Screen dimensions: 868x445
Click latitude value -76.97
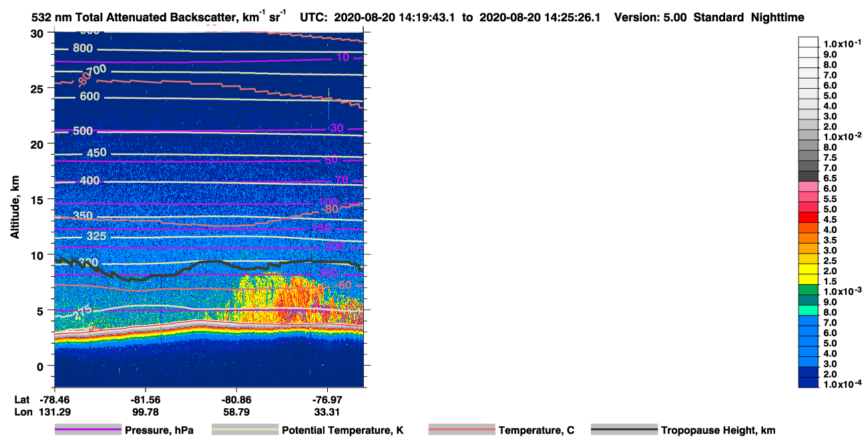point(327,399)
